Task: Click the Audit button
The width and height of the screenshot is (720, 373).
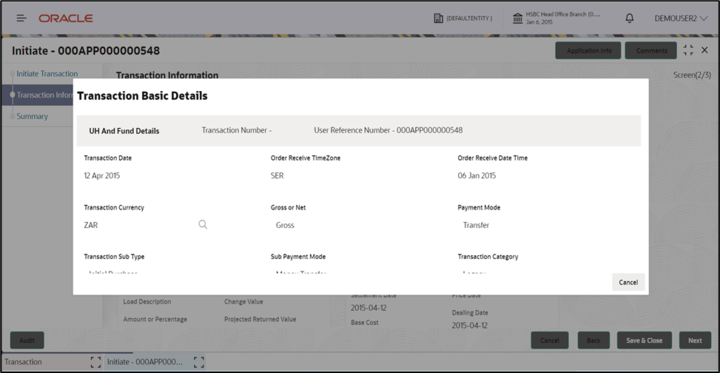Action: (x=27, y=340)
